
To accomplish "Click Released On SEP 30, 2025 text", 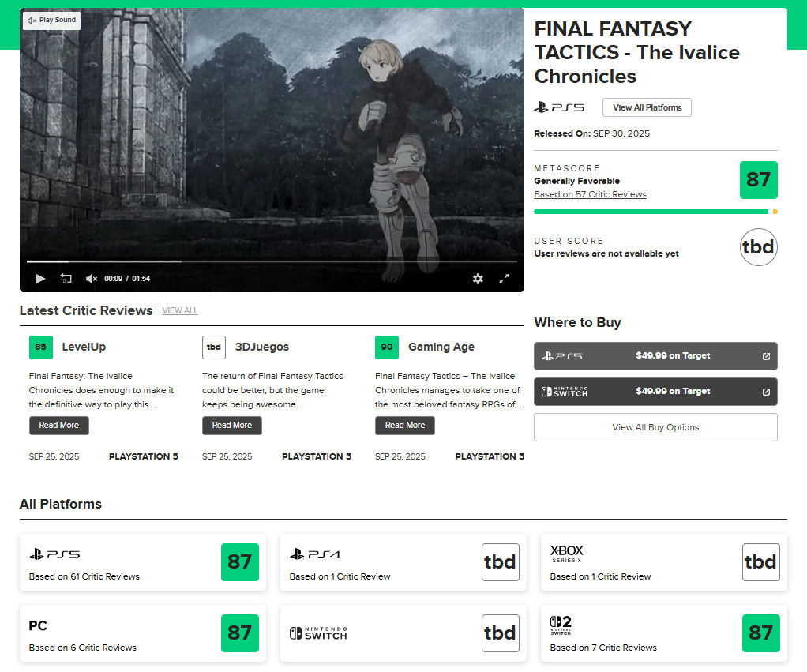I will point(592,133).
